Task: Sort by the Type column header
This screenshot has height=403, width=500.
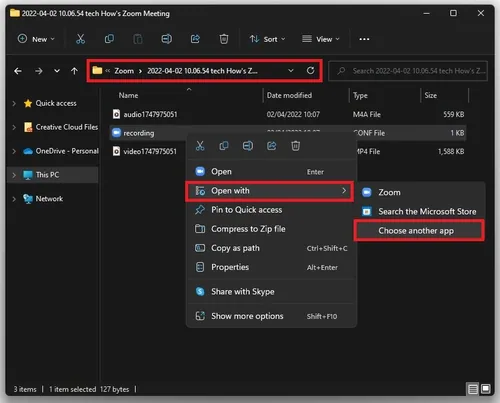Action: [x=360, y=96]
